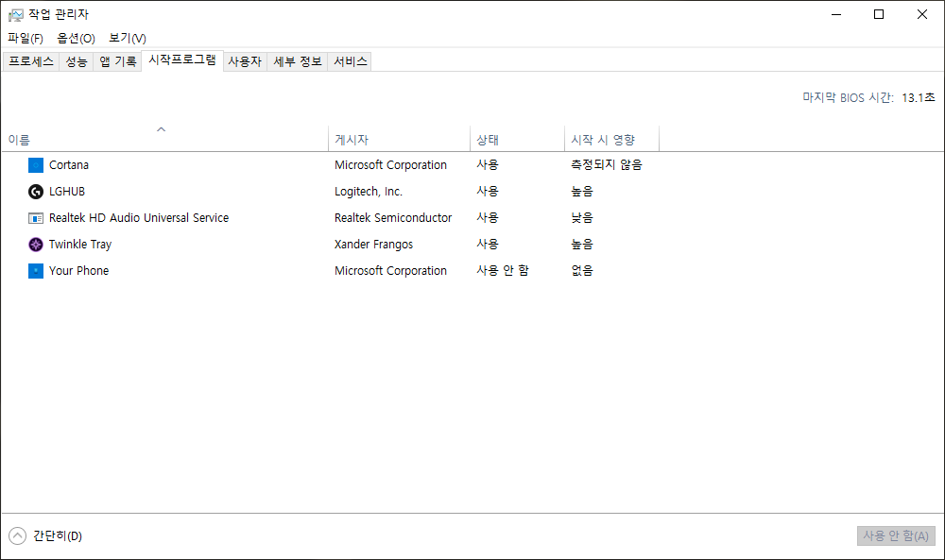Select the LGHUB row name
Viewport: 945px width, 560px height.
pos(67,192)
